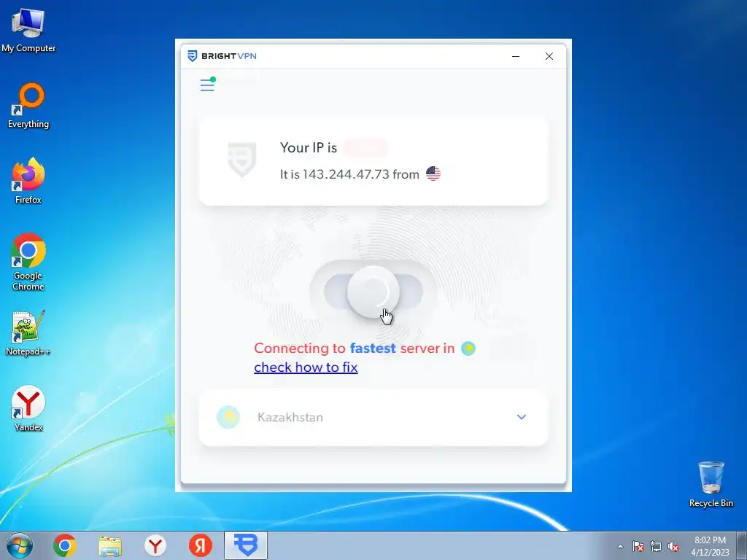Select the Firefox desktop shortcut
747x560 pixels.
[x=28, y=181]
